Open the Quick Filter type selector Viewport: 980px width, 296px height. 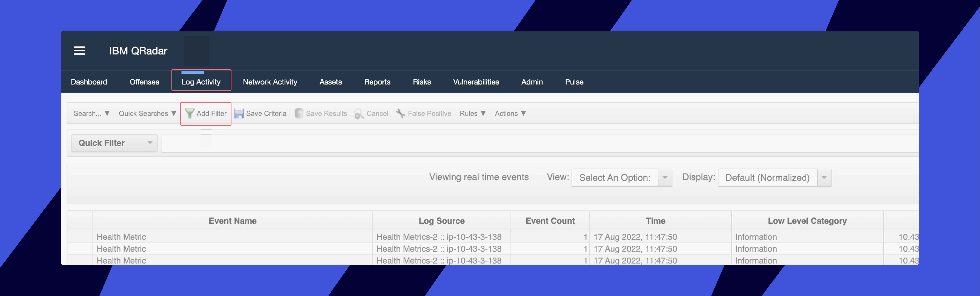pyautogui.click(x=114, y=143)
